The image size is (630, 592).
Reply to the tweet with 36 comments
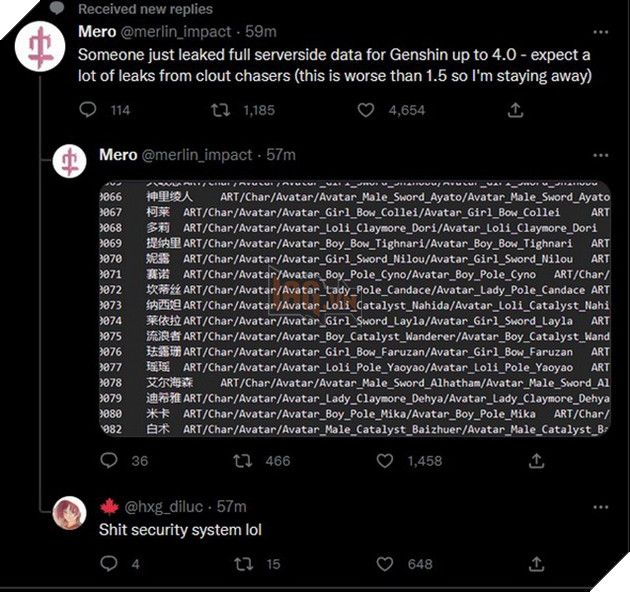(108, 461)
